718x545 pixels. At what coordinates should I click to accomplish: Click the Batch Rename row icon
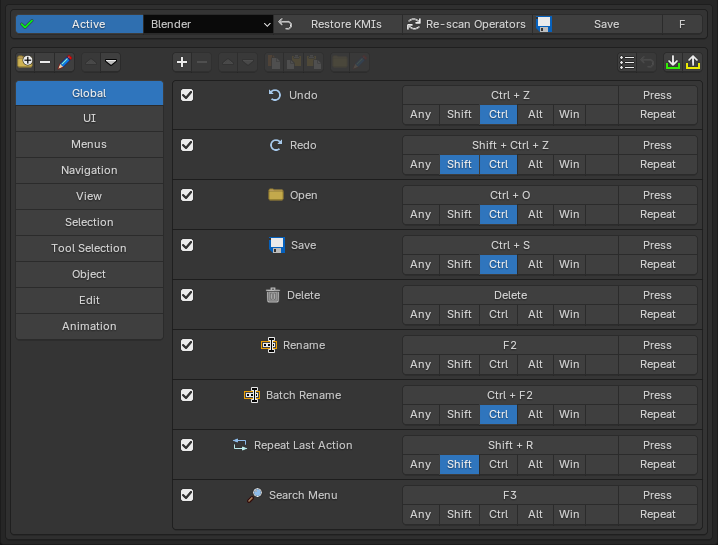pyautogui.click(x=252, y=395)
